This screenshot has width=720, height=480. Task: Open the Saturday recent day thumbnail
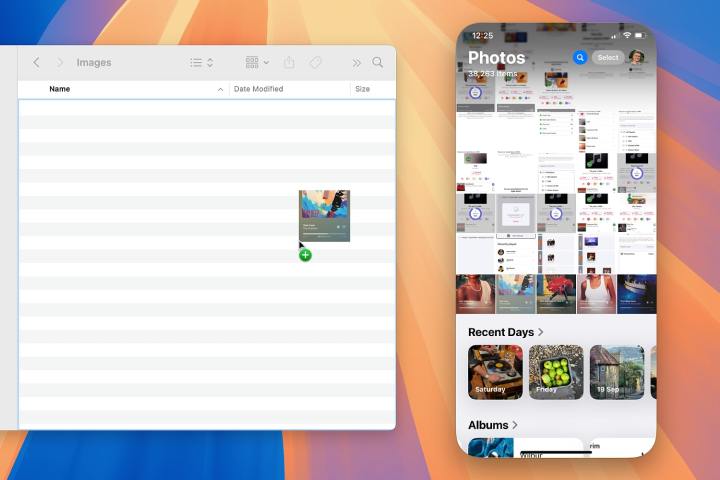click(x=495, y=372)
